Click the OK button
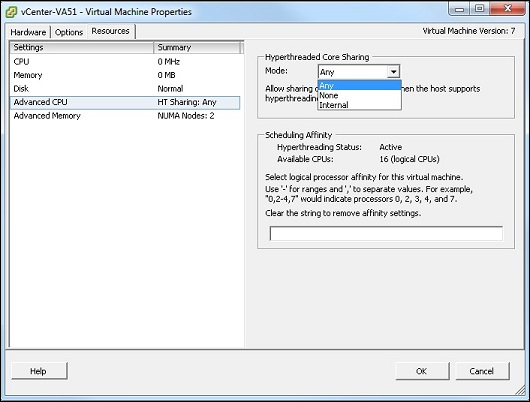 pyautogui.click(x=422, y=371)
